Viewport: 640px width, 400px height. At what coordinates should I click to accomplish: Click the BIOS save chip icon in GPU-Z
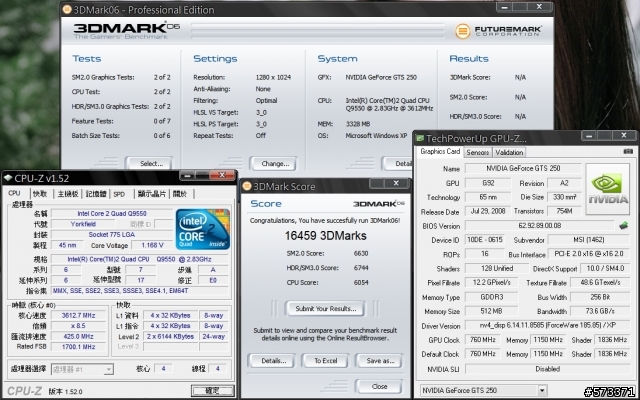tap(623, 225)
